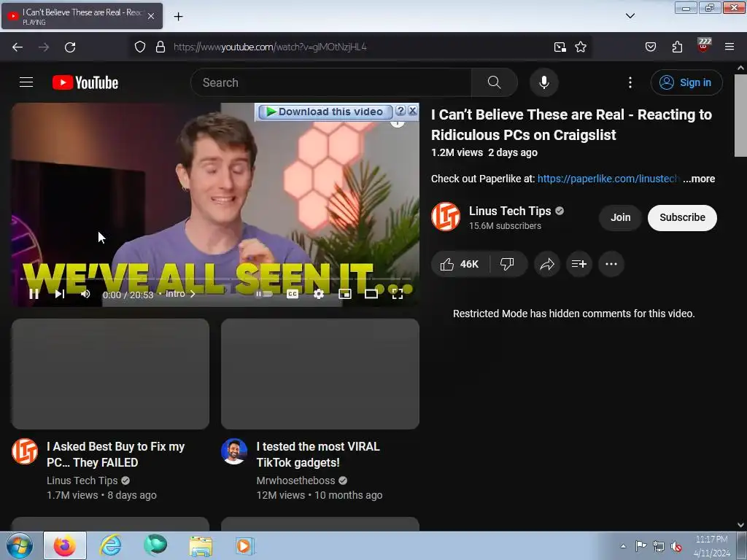
Task: Open 'I tested the most VIRAL TikTok gadgets' video
Action: click(x=318, y=454)
